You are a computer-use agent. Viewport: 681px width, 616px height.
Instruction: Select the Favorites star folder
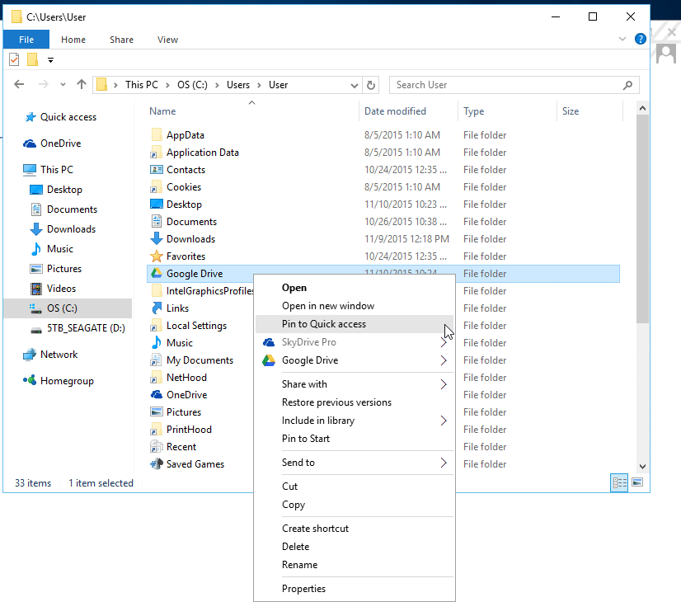[186, 256]
